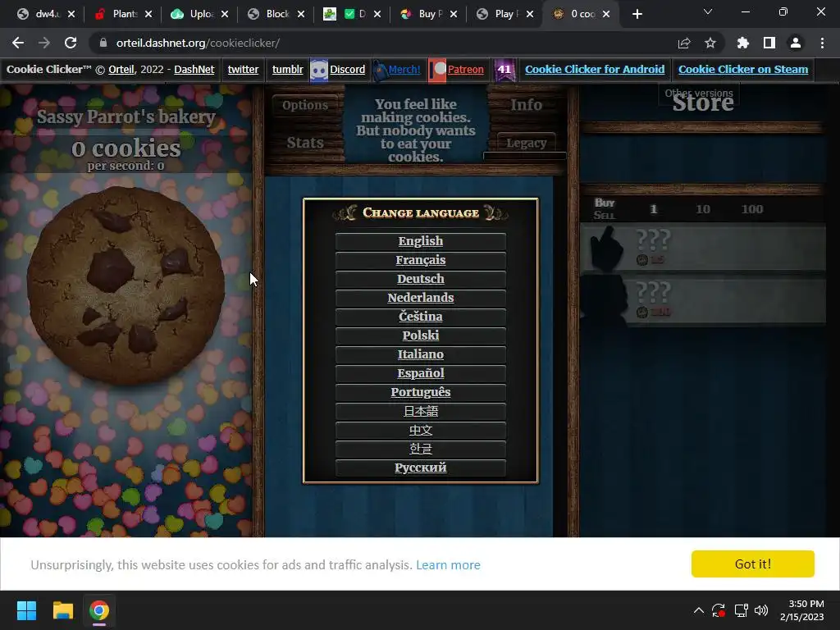Viewport: 840px width, 630px height.
Task: Click the browser forward arrow
Action: (44, 43)
